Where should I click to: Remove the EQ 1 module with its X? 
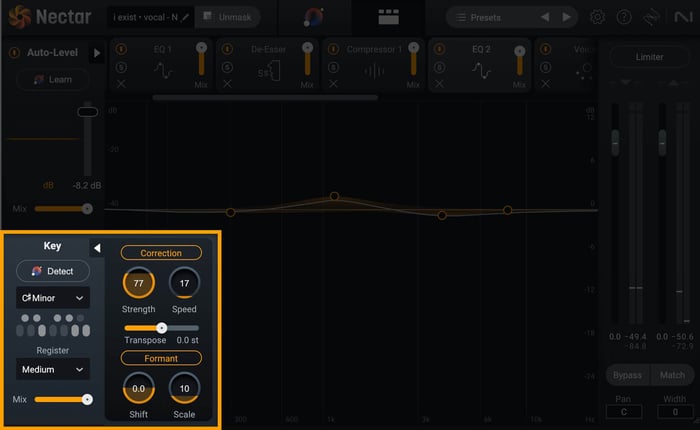[x=121, y=84]
